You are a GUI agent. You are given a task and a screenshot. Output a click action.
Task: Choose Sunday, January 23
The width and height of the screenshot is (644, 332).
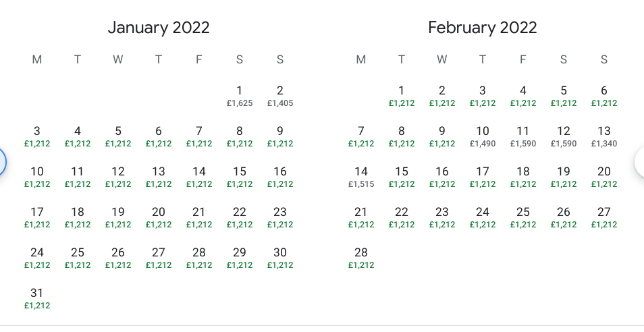[280, 217]
